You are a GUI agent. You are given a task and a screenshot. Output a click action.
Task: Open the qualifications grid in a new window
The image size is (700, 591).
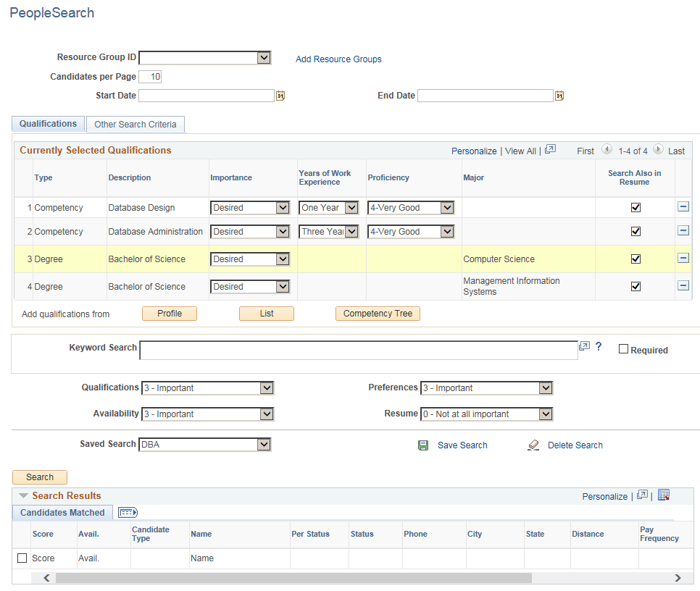(x=550, y=150)
